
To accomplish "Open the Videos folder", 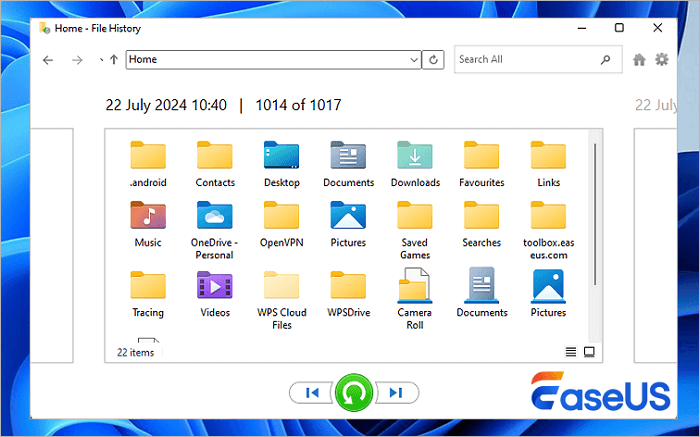I will coord(215,293).
